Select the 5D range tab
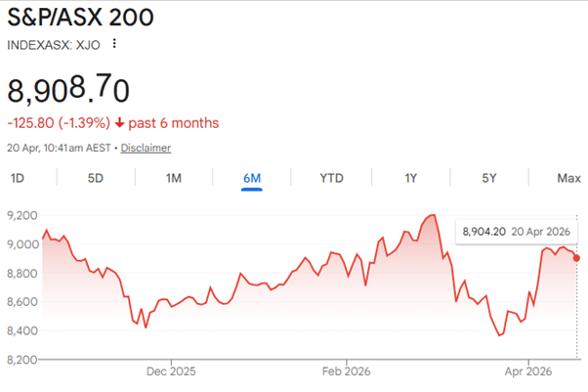 [96, 178]
